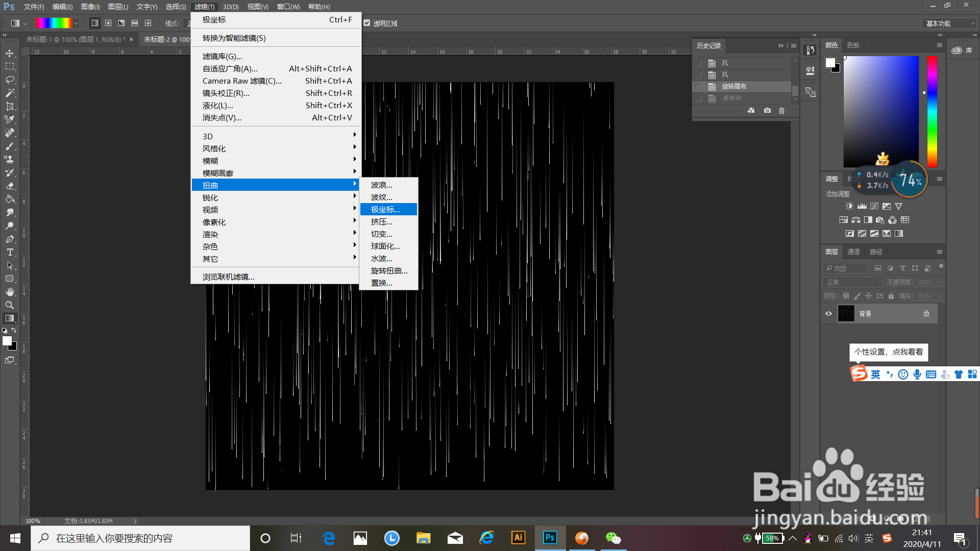Image resolution: width=980 pixels, height=551 pixels.
Task: Click the vertical hue spectrum slider
Action: click(932, 111)
